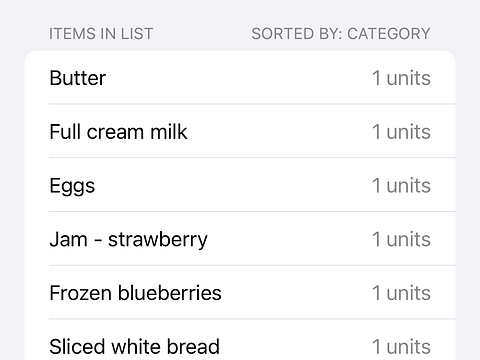Edit Full cream milk's 1 units quantity
The width and height of the screenshot is (480, 360).
click(401, 132)
